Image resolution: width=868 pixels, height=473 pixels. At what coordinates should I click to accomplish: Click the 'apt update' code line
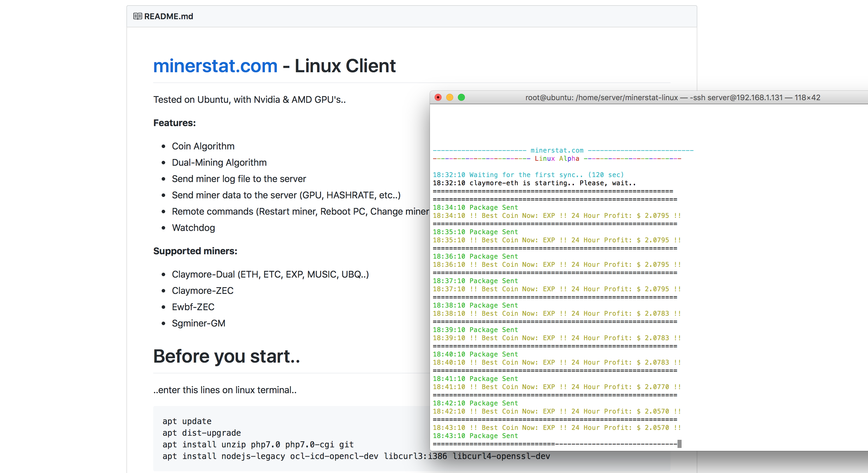[187, 421]
